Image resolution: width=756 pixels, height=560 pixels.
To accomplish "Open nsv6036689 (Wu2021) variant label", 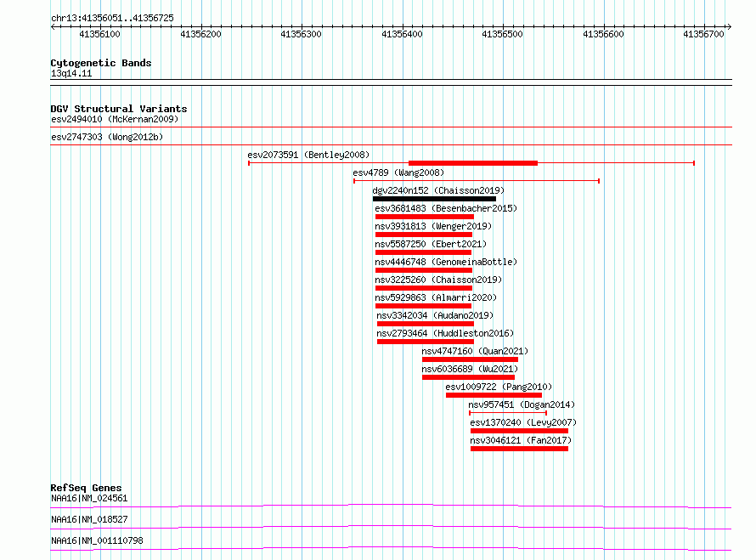I will tap(470, 369).
